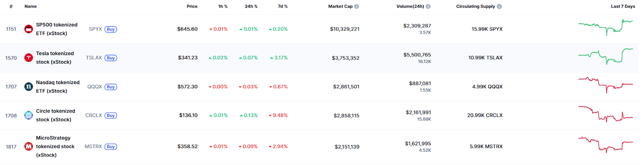This screenshot has width=644, height=165.
Task: Click the Circle tokenized stock logo icon
Action: [29, 115]
